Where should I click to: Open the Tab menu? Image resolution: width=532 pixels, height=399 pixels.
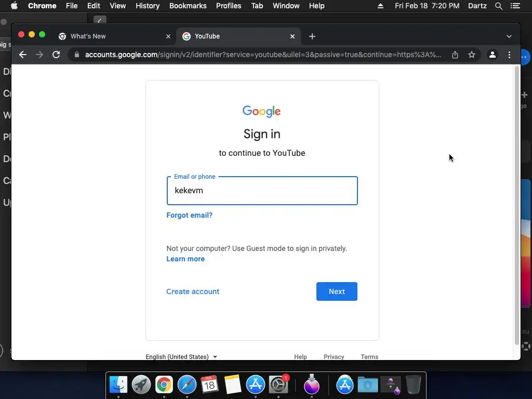point(257,6)
